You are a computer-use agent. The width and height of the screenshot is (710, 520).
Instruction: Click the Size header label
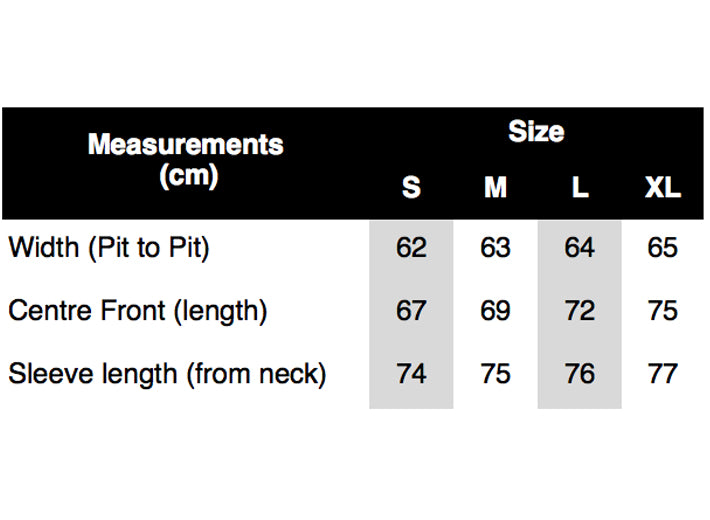536,131
